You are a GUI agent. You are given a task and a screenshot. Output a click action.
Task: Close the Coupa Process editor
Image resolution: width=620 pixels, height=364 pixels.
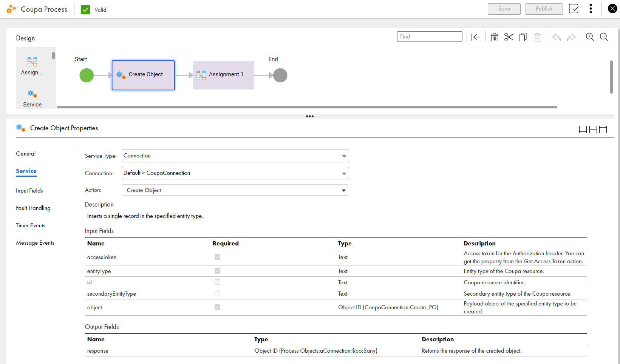612,9
